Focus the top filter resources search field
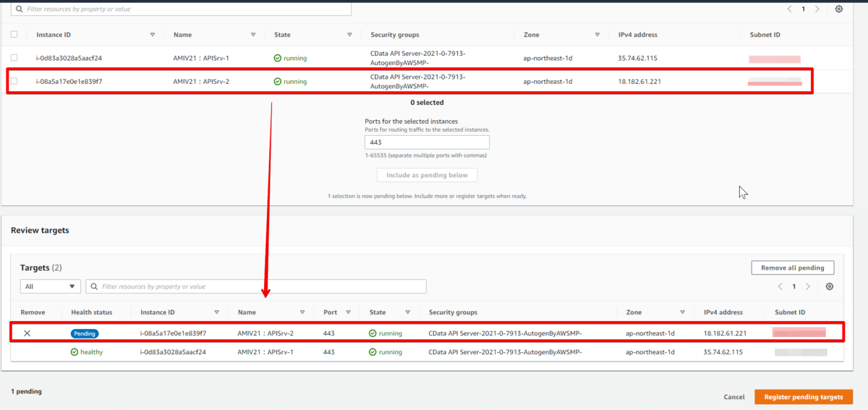The image size is (868, 410). 181,9
